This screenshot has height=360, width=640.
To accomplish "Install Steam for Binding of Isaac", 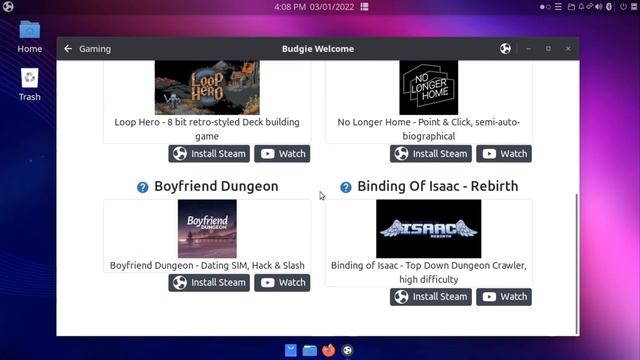I will click(x=431, y=297).
